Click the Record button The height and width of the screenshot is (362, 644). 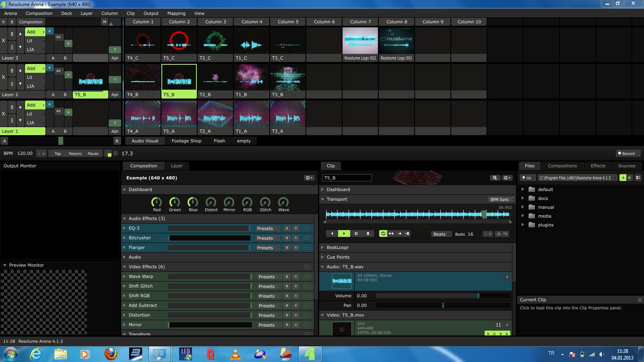pyautogui.click(x=626, y=153)
